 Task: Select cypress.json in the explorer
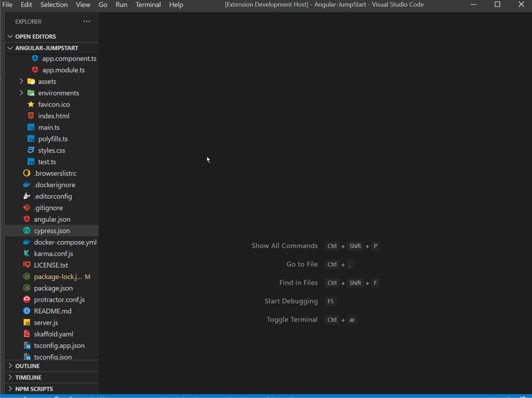click(52, 231)
